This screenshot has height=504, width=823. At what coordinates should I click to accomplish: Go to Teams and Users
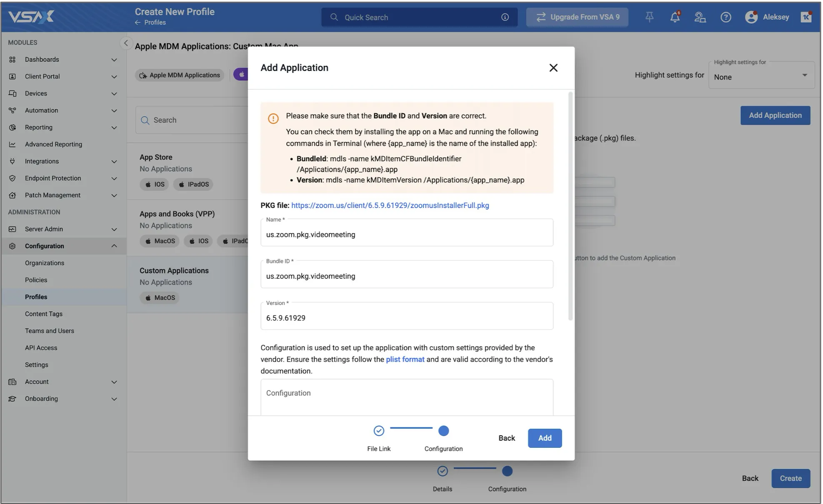pos(49,331)
